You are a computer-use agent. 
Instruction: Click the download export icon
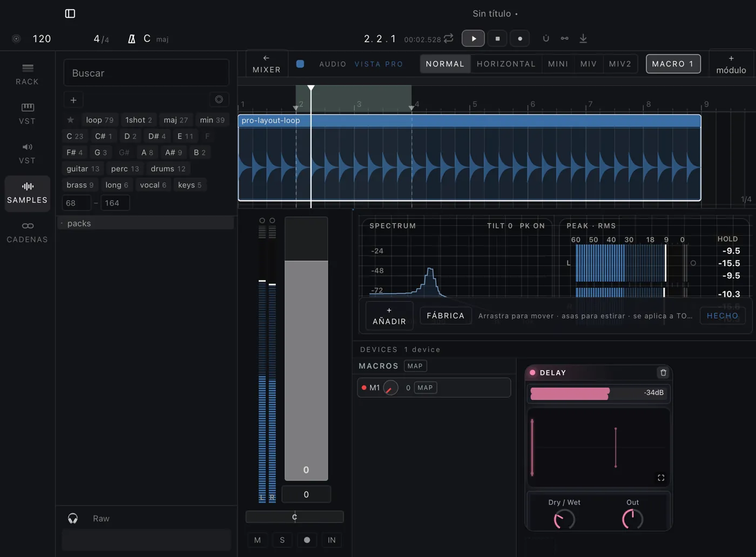[x=583, y=38]
